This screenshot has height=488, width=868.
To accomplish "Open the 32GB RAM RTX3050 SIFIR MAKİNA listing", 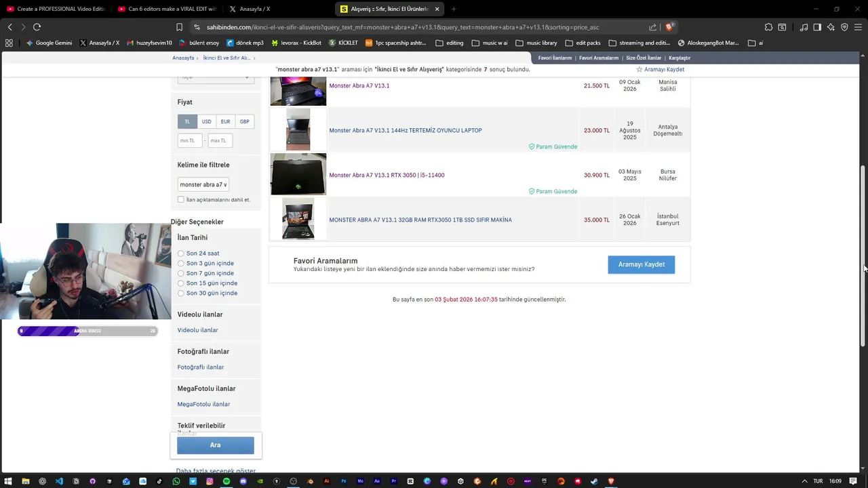I will (420, 220).
